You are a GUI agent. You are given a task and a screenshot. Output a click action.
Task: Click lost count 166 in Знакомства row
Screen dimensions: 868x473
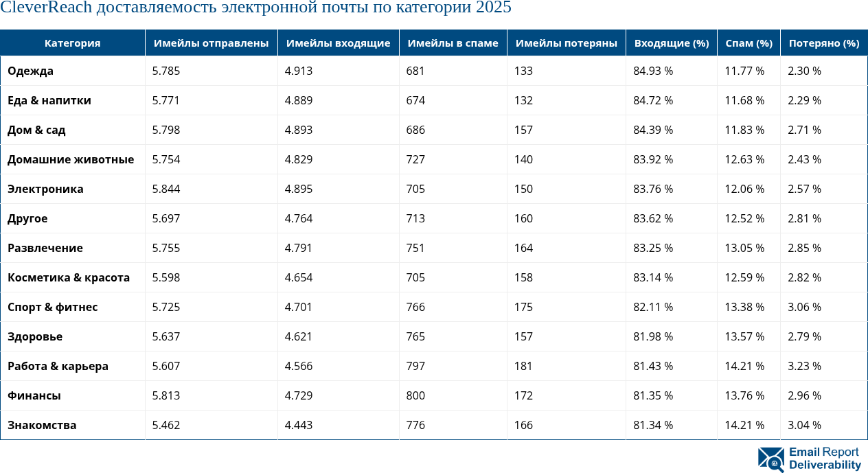(523, 425)
